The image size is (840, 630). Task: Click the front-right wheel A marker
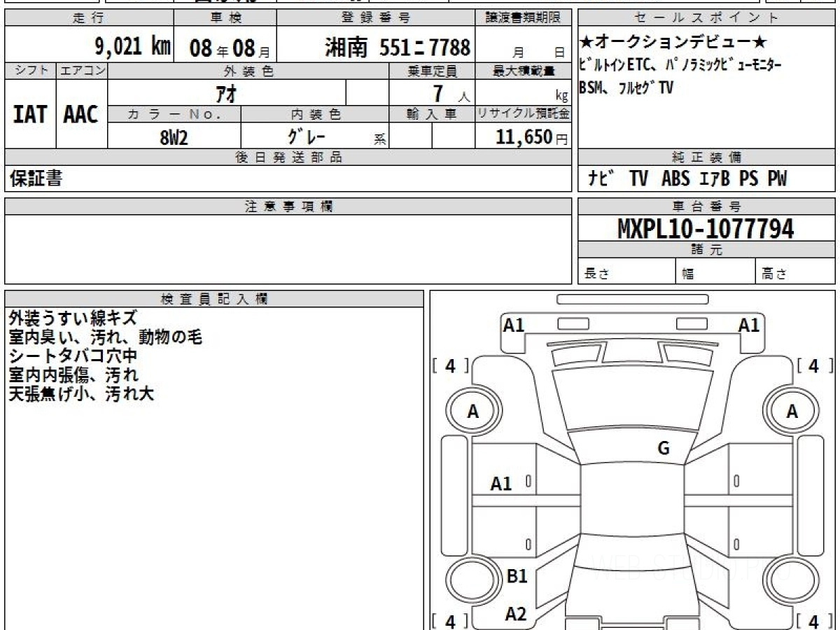[x=792, y=412]
